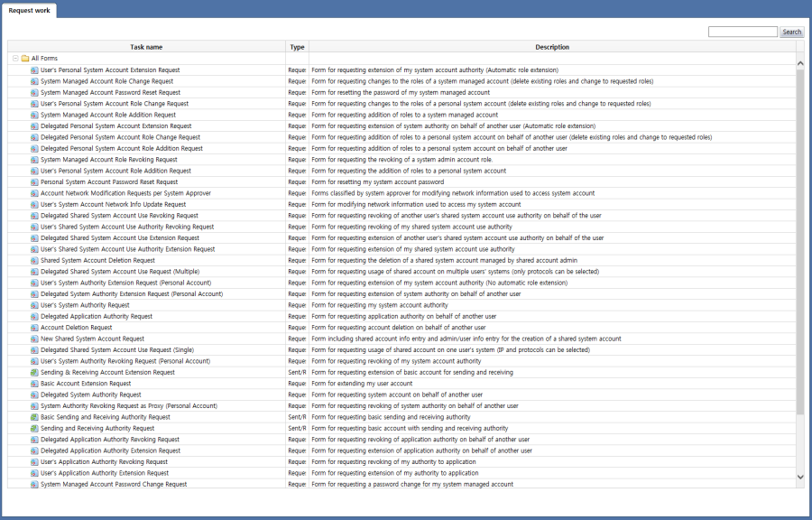Select the Request work tab

coord(30,11)
